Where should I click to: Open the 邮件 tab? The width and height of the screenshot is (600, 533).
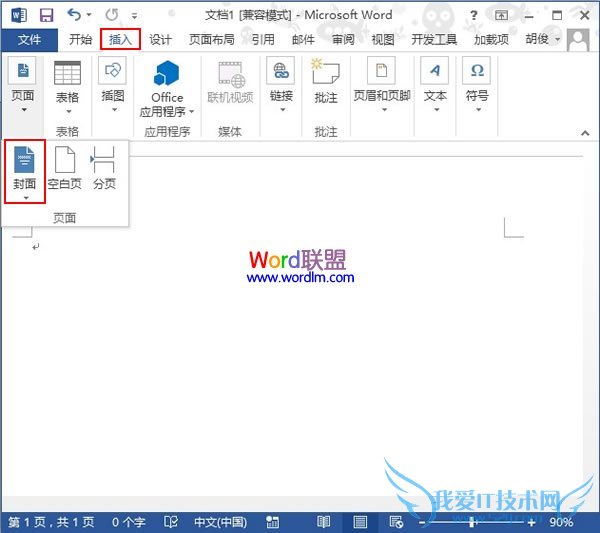[303, 39]
